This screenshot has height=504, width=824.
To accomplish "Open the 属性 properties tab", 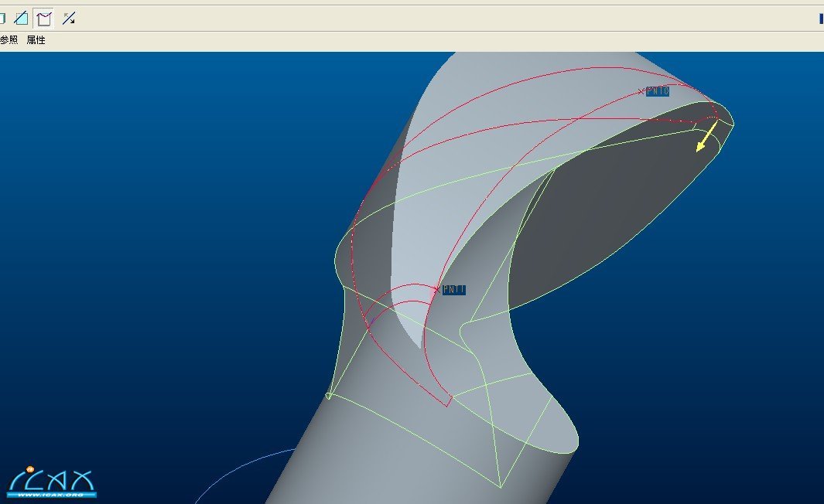I will coord(36,40).
